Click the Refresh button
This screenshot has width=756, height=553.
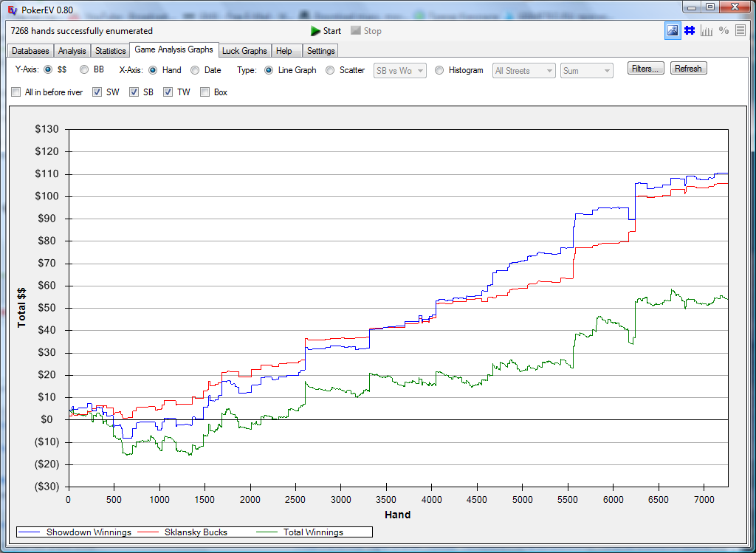(688, 69)
